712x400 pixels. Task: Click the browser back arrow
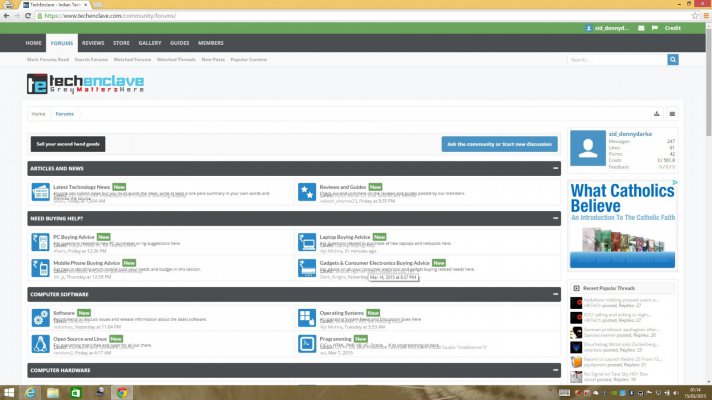(x=6, y=16)
